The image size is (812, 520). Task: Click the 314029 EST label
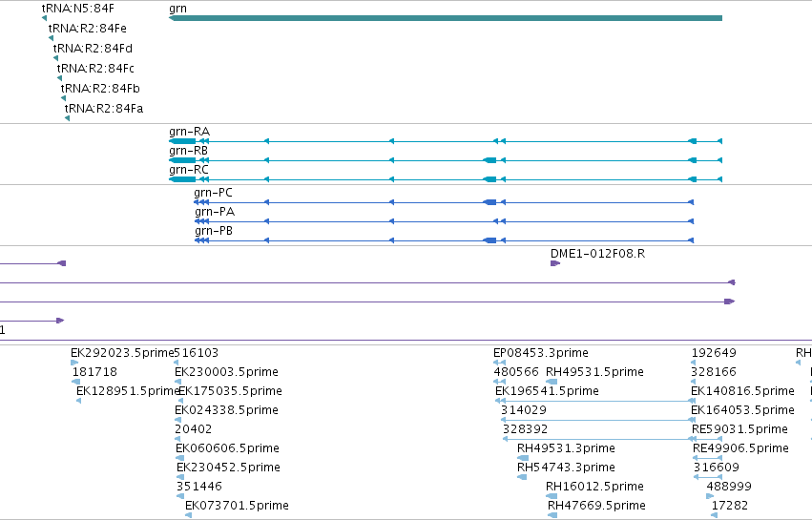pos(524,410)
